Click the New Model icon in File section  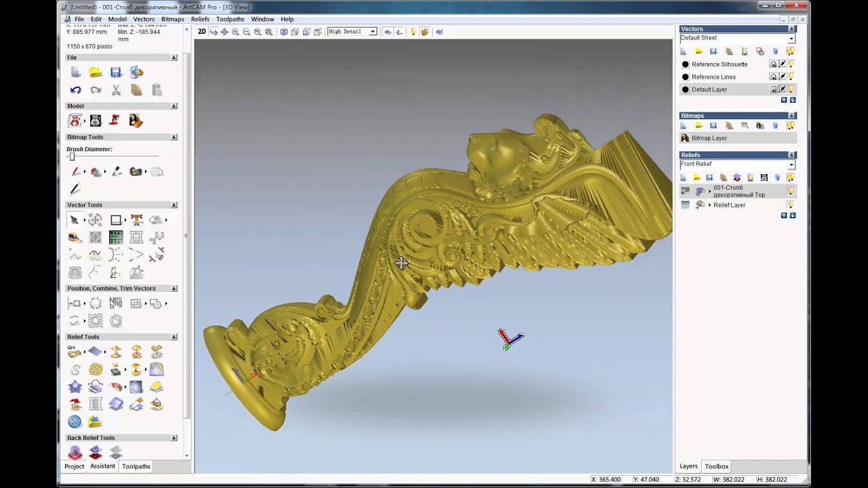pos(75,73)
